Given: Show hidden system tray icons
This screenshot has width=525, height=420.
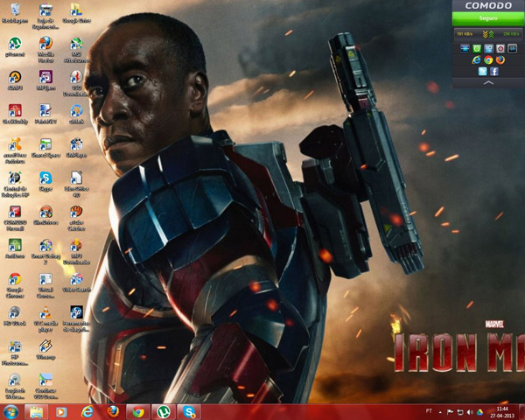Looking at the screenshot, I should [439, 411].
